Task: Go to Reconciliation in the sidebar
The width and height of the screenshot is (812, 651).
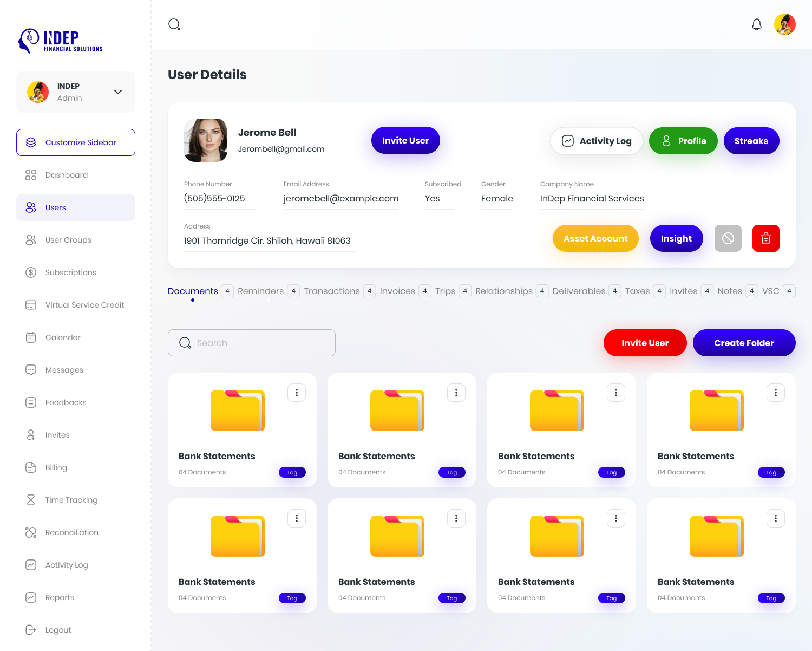Action: [x=71, y=532]
